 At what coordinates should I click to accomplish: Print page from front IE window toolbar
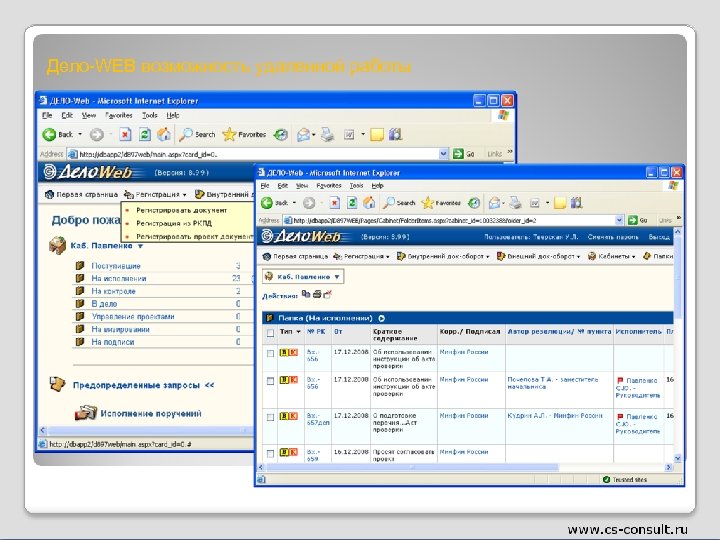pos(516,202)
